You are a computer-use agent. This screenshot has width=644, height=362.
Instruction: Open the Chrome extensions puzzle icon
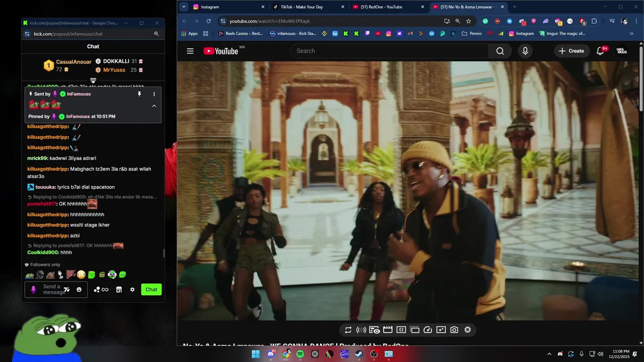[x=594, y=21]
